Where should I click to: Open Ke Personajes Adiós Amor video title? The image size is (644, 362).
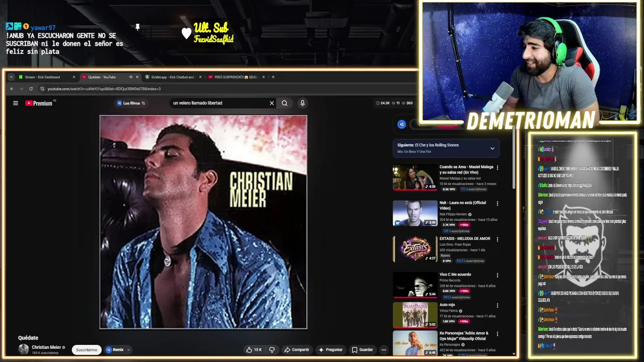464,336
